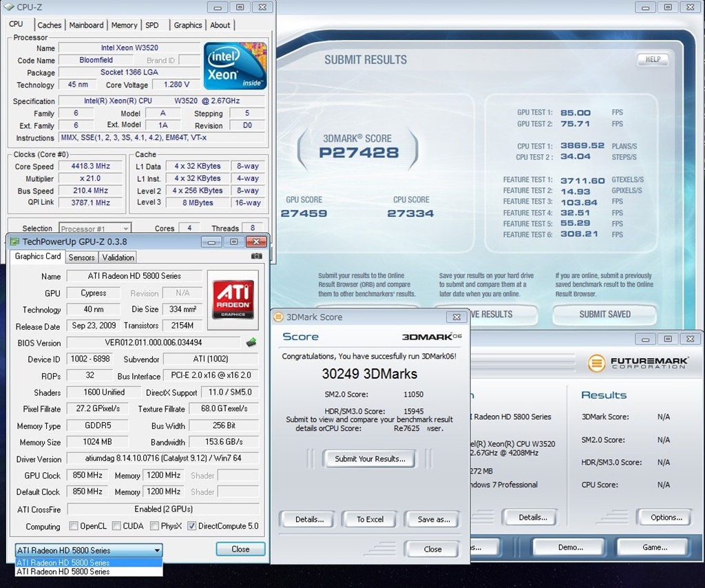Click Submit Your Results button

click(370, 459)
